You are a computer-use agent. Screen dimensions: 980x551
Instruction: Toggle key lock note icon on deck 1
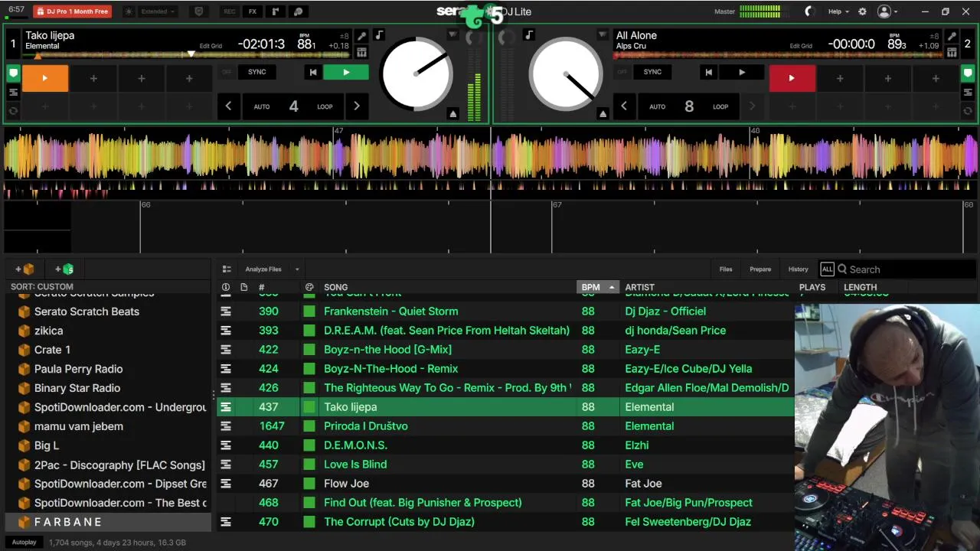[379, 35]
